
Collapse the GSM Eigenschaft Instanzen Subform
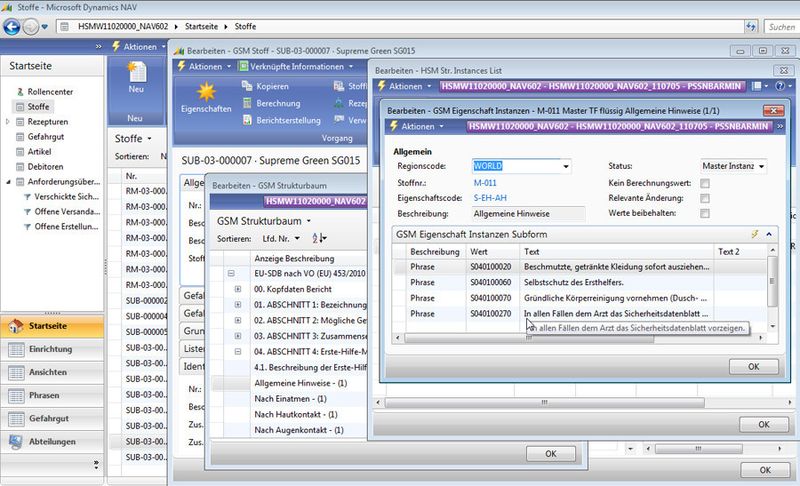[769, 234]
